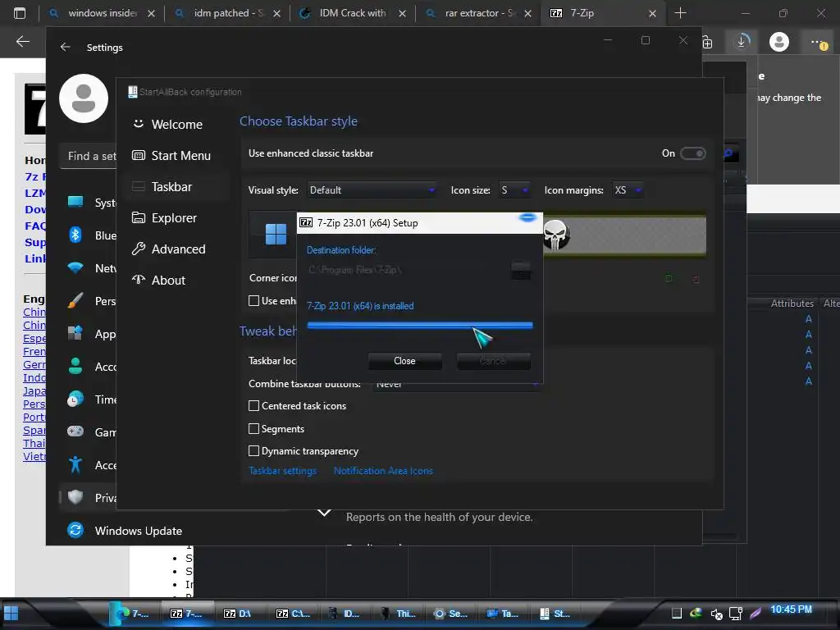840x630 pixels.
Task: Open the Visual style dropdown
Action: tap(372, 190)
